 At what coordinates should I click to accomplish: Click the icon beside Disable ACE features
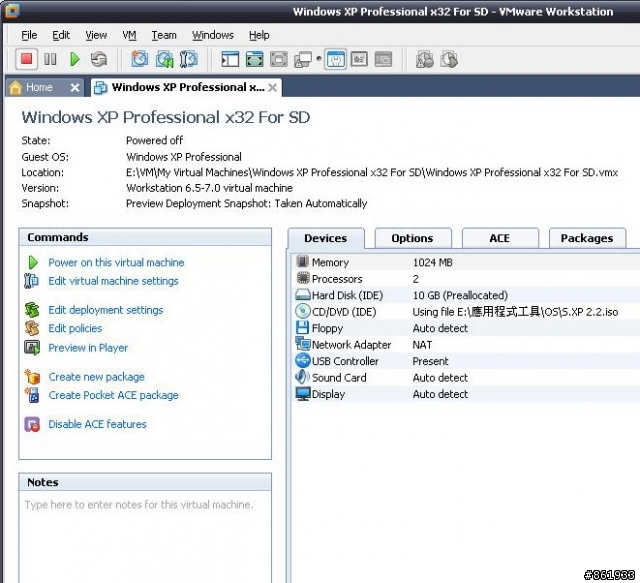pyautogui.click(x=32, y=424)
